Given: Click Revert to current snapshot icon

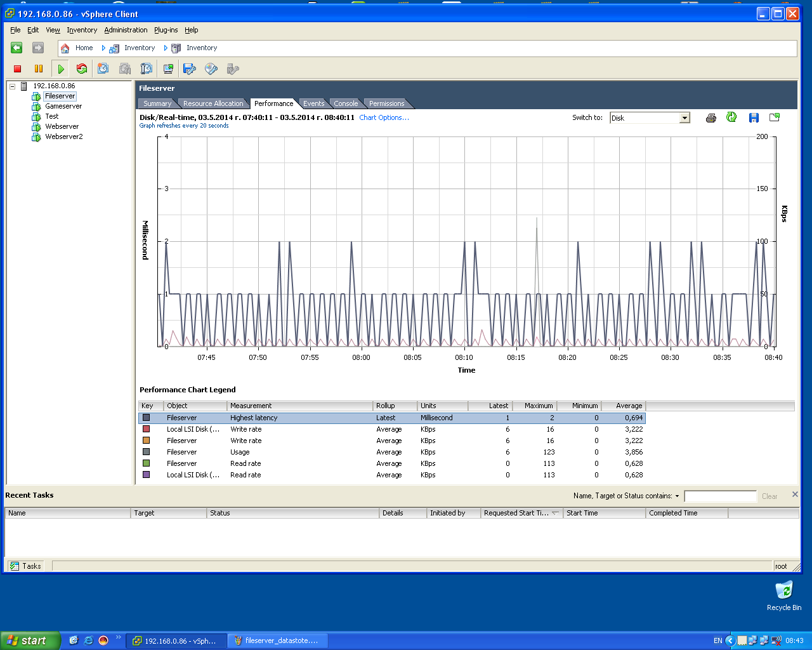Looking at the screenshot, I should (125, 69).
